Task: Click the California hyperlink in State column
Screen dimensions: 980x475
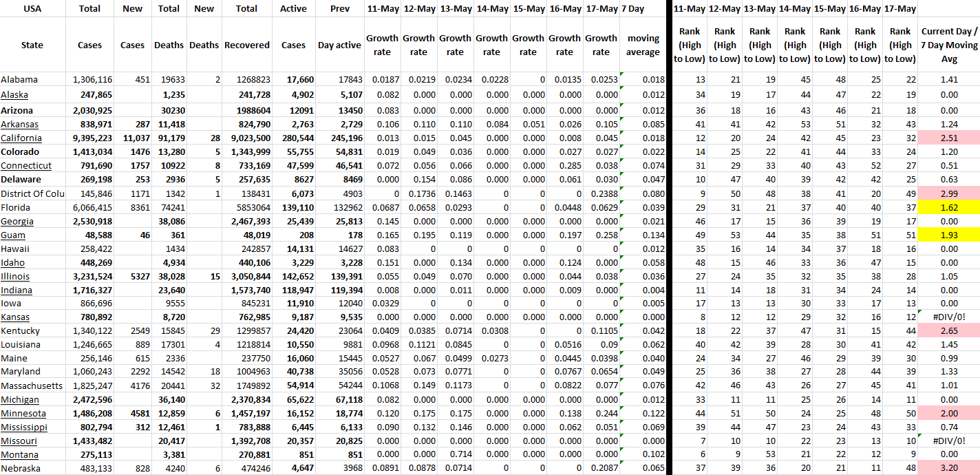Action: pos(22,138)
